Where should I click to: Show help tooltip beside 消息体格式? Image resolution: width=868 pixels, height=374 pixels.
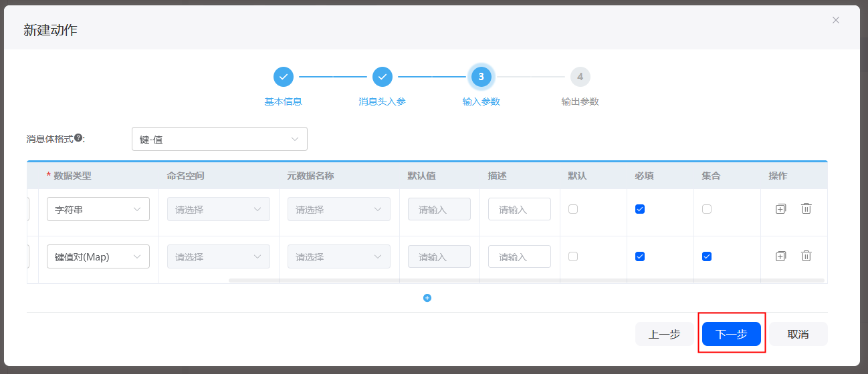pyautogui.click(x=78, y=138)
